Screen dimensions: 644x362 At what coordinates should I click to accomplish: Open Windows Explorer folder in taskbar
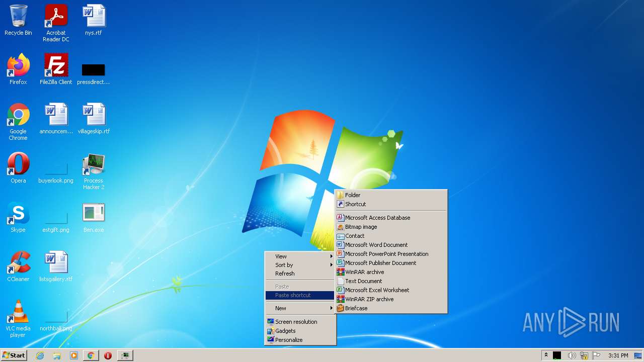tap(57, 355)
